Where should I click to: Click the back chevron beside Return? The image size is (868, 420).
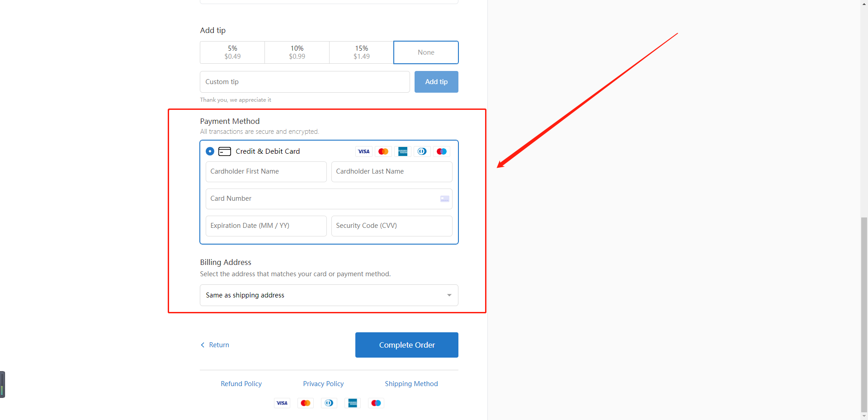203,345
